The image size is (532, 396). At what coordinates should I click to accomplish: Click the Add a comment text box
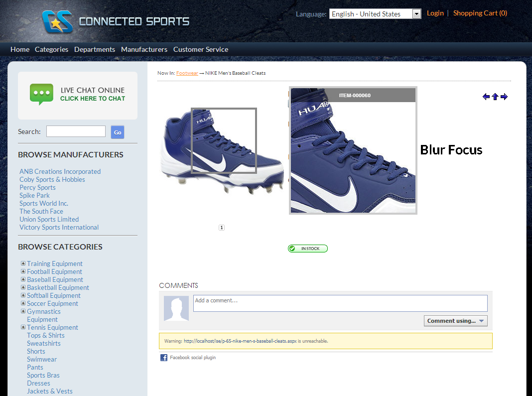(x=340, y=303)
